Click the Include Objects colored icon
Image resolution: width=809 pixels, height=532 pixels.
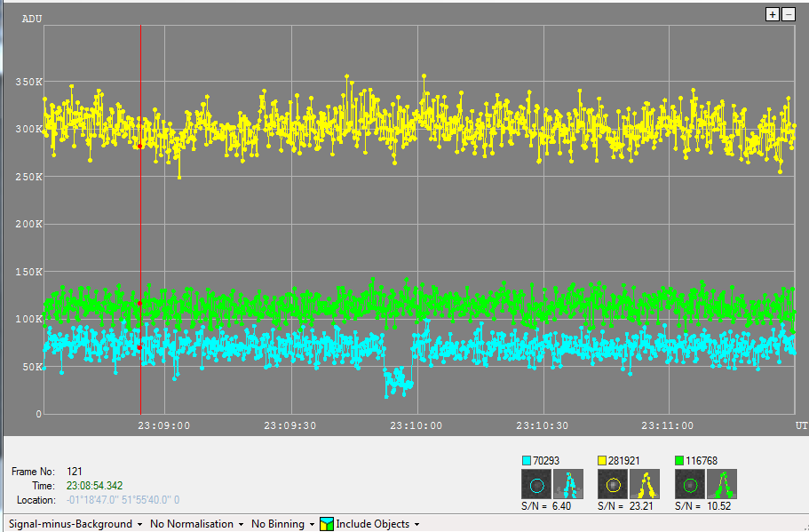[326, 524]
